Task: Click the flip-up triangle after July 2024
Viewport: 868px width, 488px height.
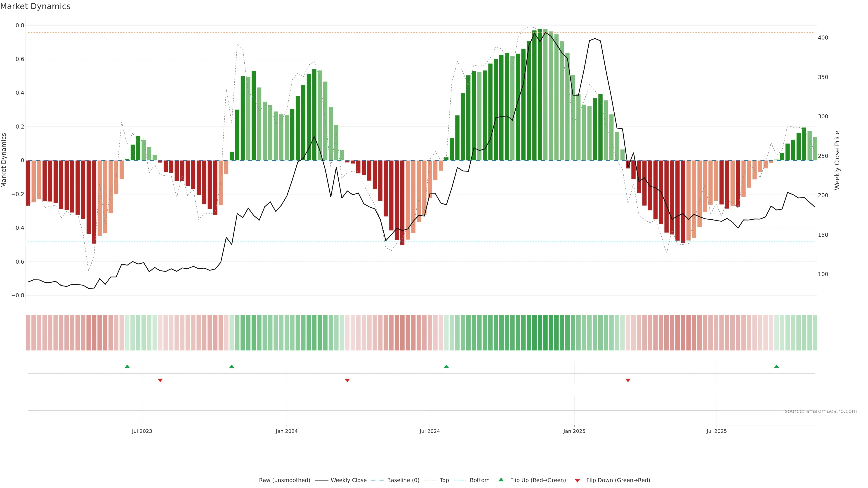Action: pos(446,366)
